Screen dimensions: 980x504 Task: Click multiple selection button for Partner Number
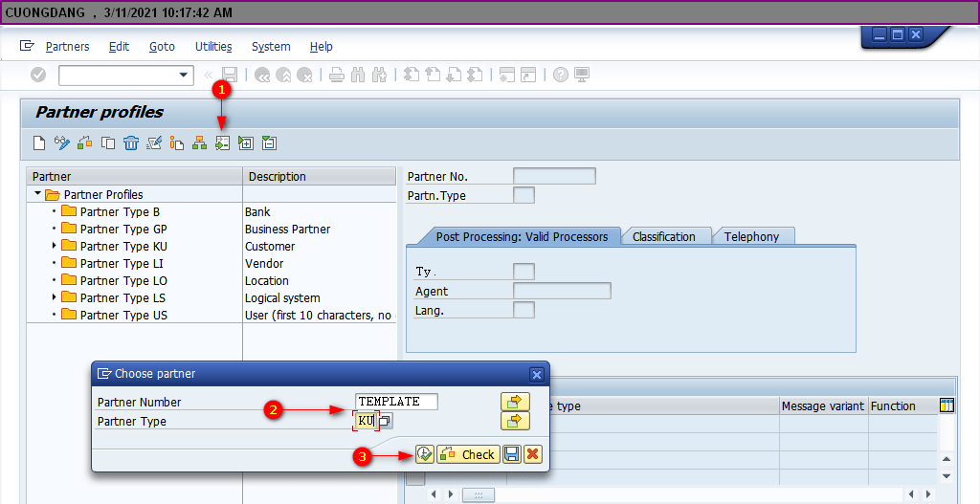pyautogui.click(x=515, y=402)
